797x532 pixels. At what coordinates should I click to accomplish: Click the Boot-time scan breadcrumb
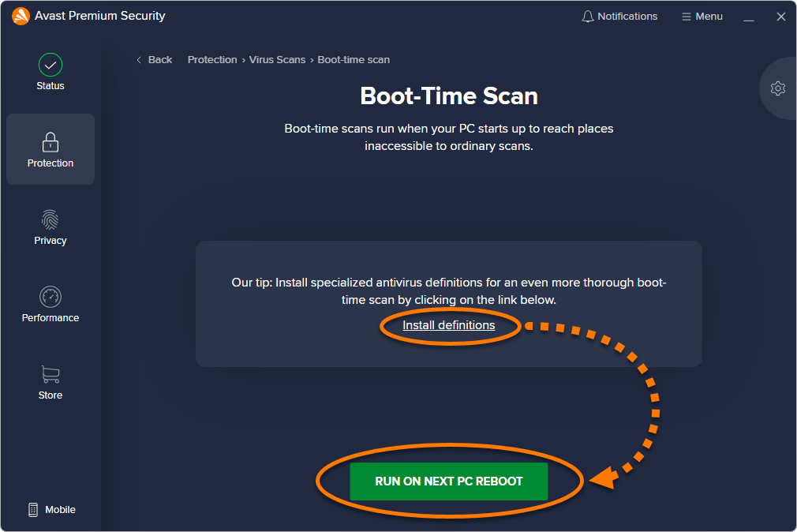coord(354,60)
